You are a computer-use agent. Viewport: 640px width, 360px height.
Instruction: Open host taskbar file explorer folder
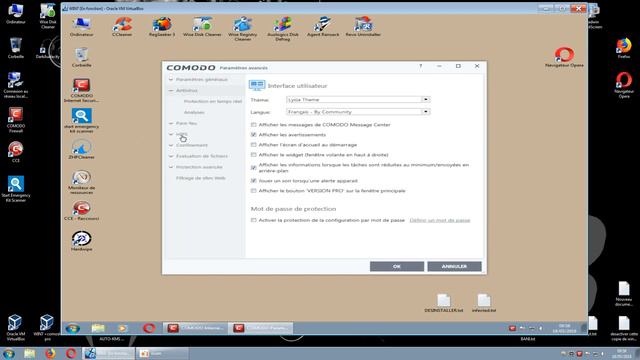(x=29, y=353)
